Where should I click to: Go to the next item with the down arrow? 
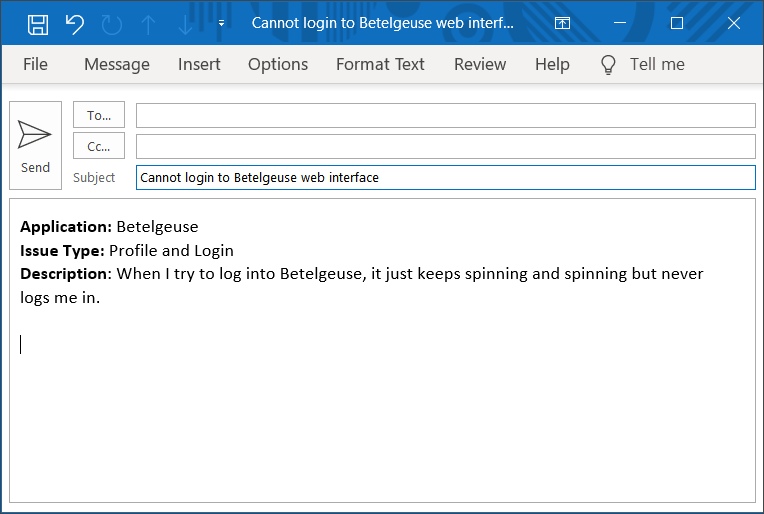(185, 24)
